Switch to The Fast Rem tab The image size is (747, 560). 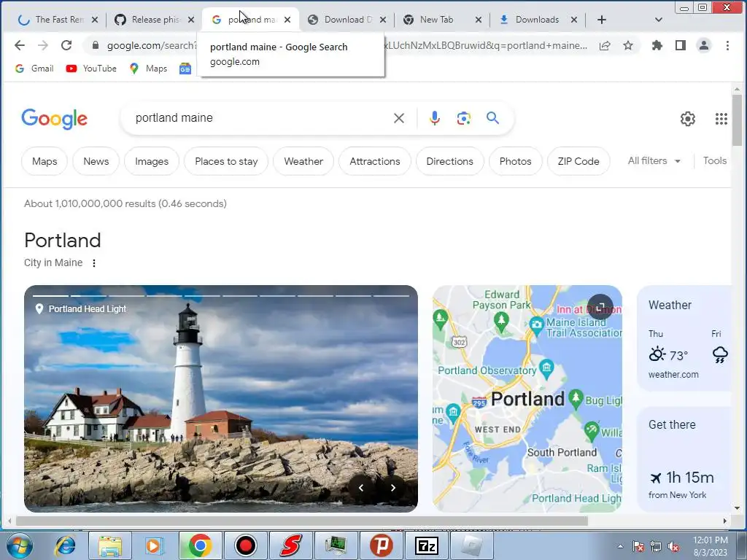[x=57, y=20]
